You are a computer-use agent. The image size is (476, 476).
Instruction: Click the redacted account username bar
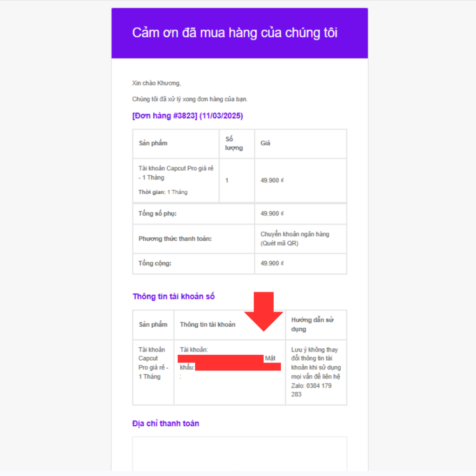click(x=220, y=358)
